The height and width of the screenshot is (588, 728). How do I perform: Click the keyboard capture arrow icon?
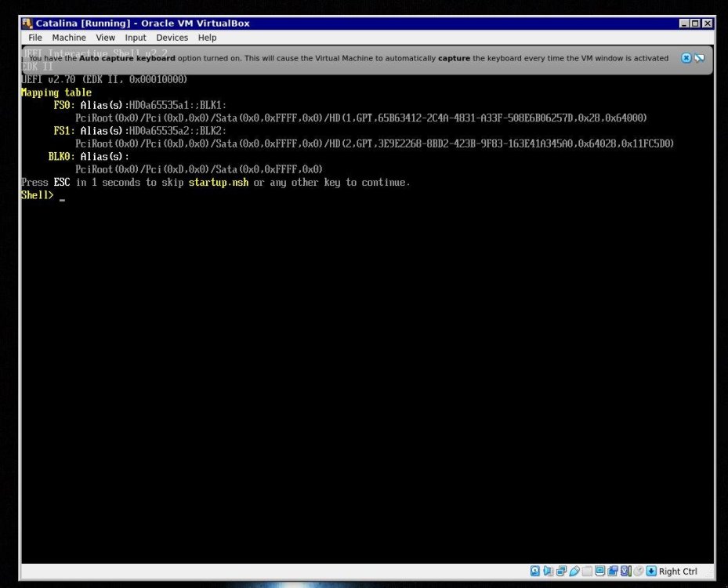pyautogui.click(x=651, y=571)
